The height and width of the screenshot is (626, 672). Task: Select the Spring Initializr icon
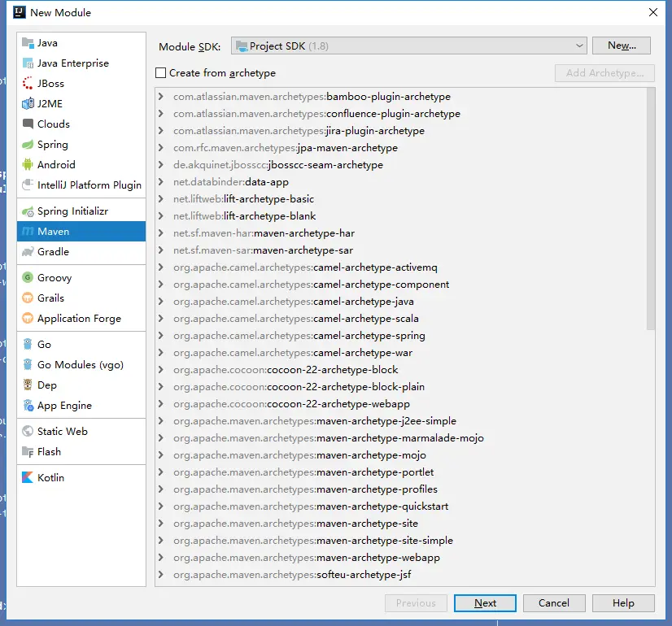28,211
